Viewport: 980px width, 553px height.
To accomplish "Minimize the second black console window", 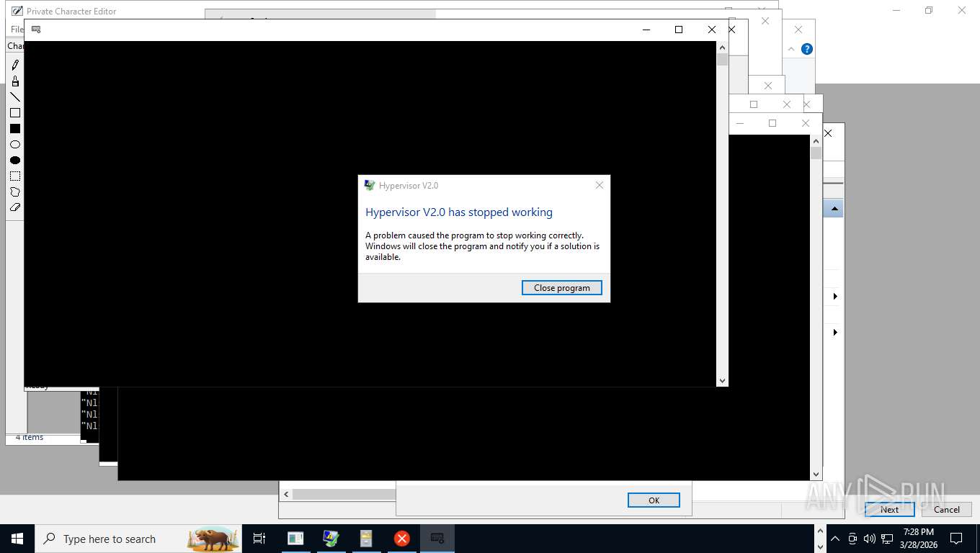I will pyautogui.click(x=740, y=123).
